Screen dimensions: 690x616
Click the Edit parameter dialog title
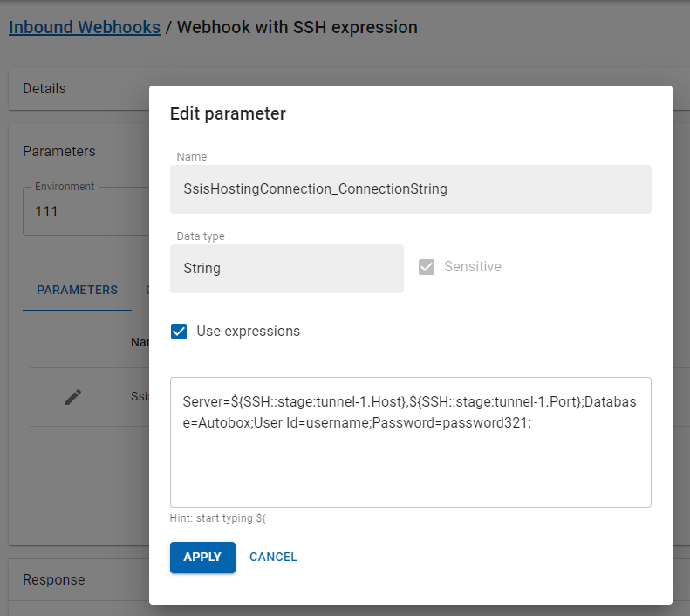[x=228, y=113]
